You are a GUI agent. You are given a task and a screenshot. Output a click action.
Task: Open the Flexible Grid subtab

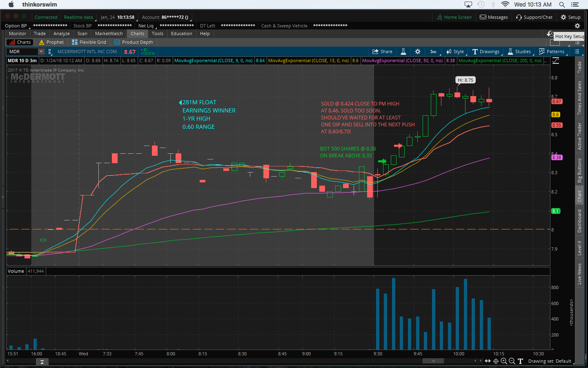[89, 42]
